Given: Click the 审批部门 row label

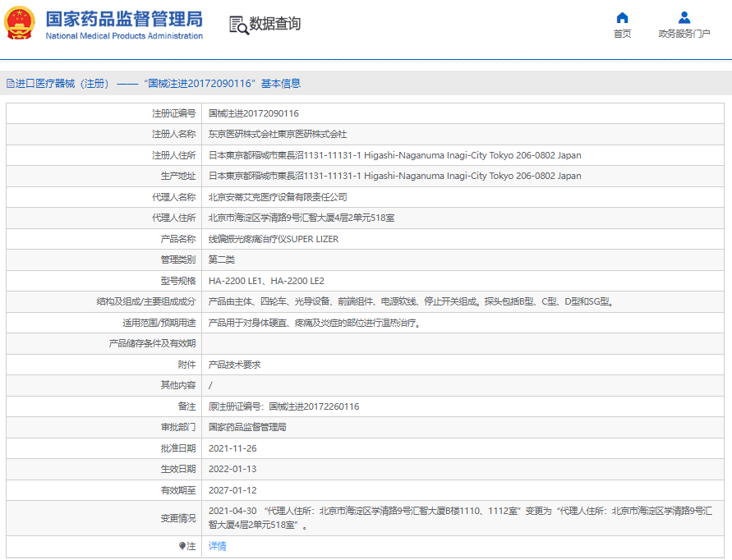Looking at the screenshot, I should pyautogui.click(x=177, y=427).
